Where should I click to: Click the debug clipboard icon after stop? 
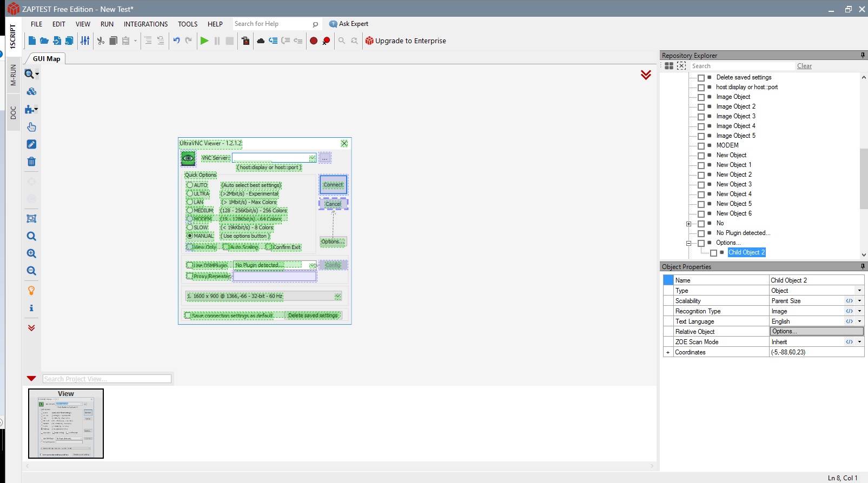pyautogui.click(x=246, y=41)
